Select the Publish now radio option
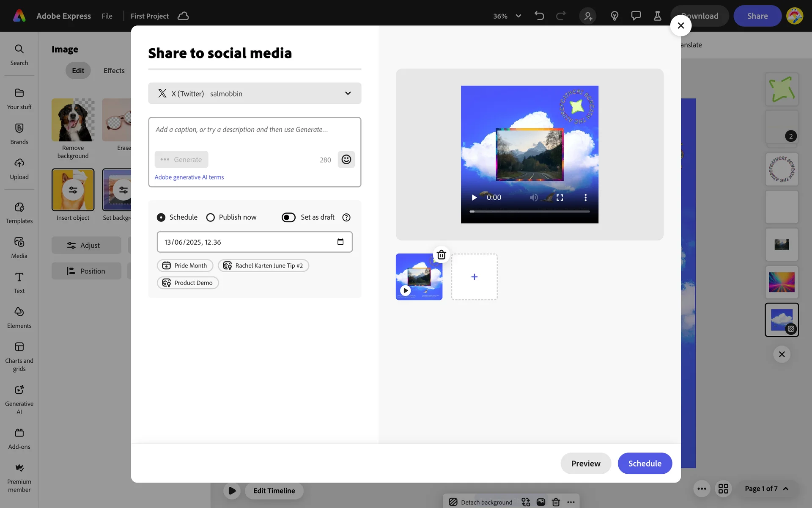 click(x=211, y=217)
